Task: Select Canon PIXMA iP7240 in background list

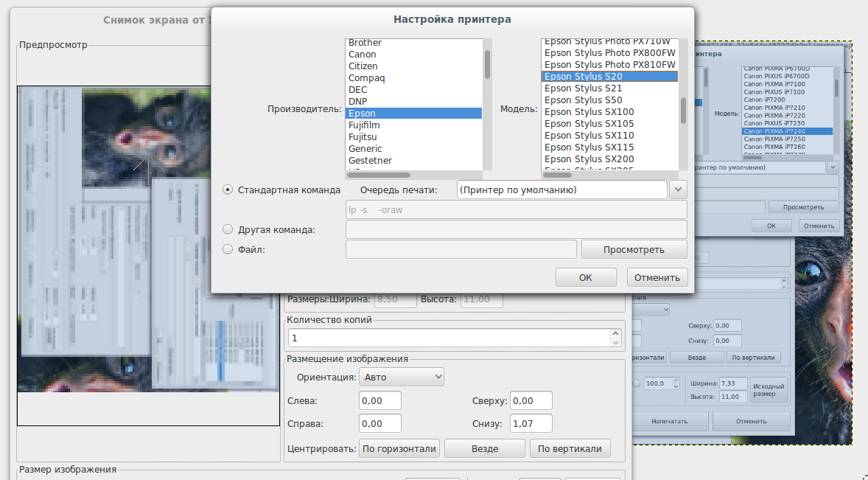Action: pos(787,131)
